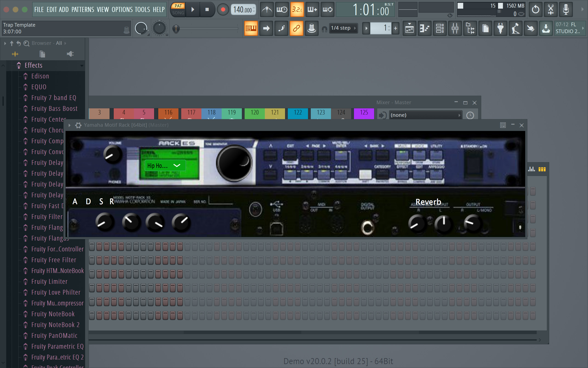
Task: Toggle multilink to controllers icon
Action: (x=297, y=28)
